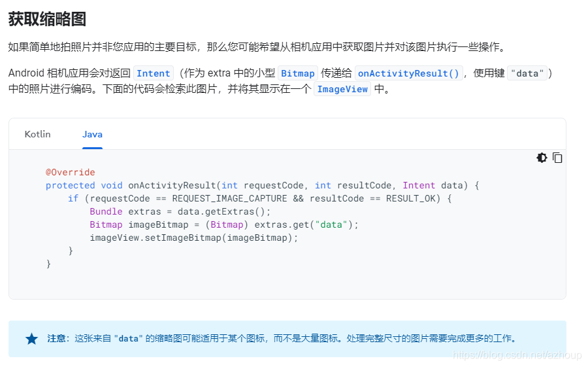Click the 注意 label in note box
Screen dimensions: 588x367
(x=57, y=338)
